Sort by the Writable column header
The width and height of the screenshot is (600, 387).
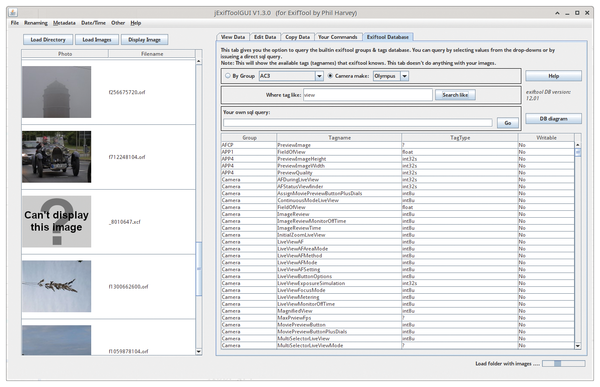(x=546, y=137)
